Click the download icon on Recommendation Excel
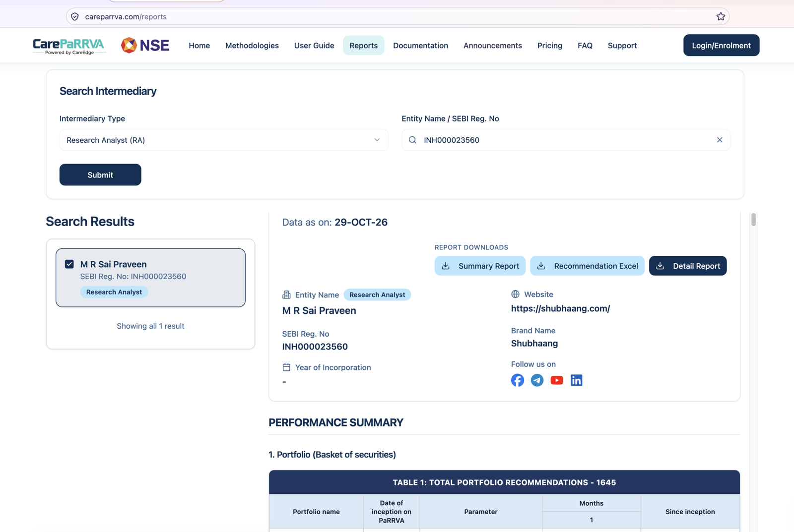The image size is (794, 532). click(541, 266)
